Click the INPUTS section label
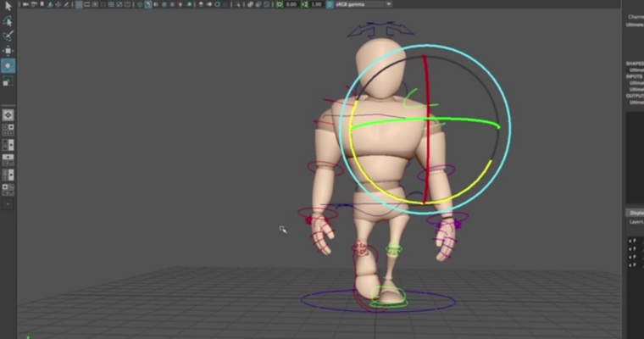644x339 pixels. click(x=634, y=76)
